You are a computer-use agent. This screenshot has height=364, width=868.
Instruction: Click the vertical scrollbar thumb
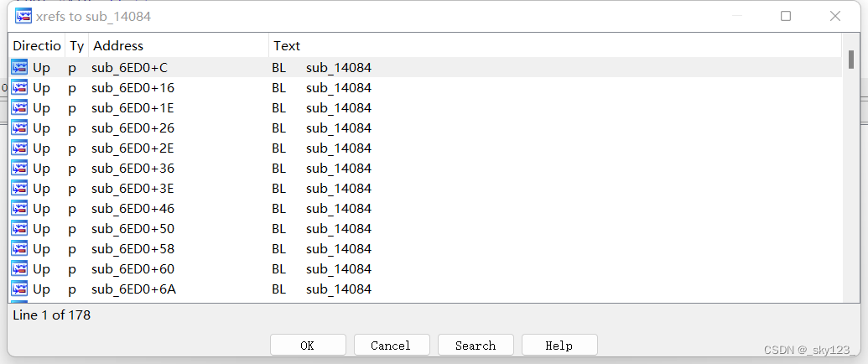tap(850, 59)
